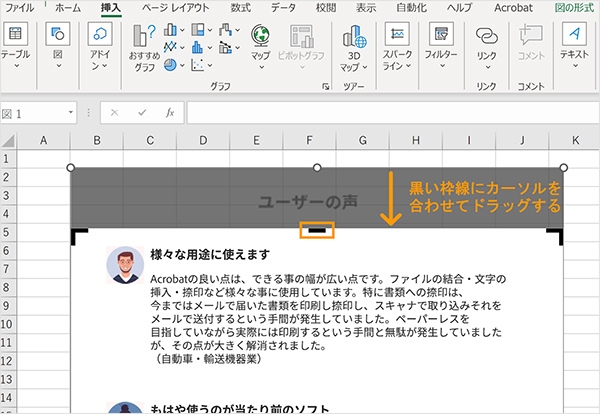Click the fx insert function icon

(x=170, y=112)
